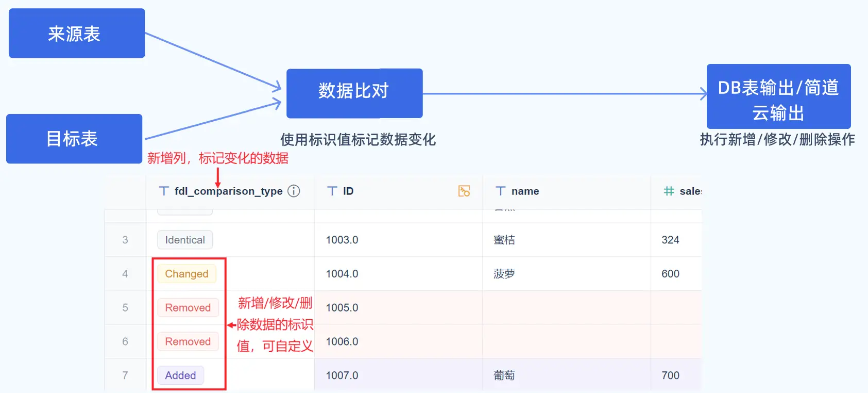Open the 数据比对 node
Viewport: 868px width, 393px height.
[354, 93]
